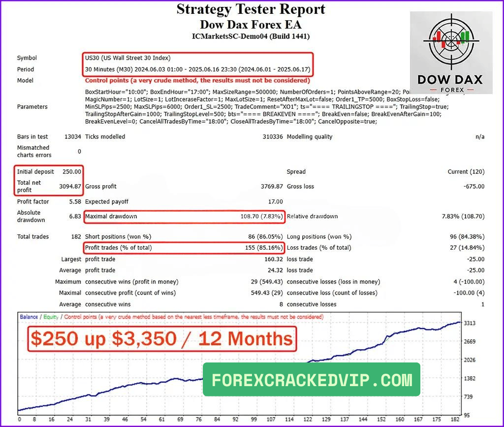Click the "Spread" label
This screenshot has width=504, height=427.
(x=296, y=172)
